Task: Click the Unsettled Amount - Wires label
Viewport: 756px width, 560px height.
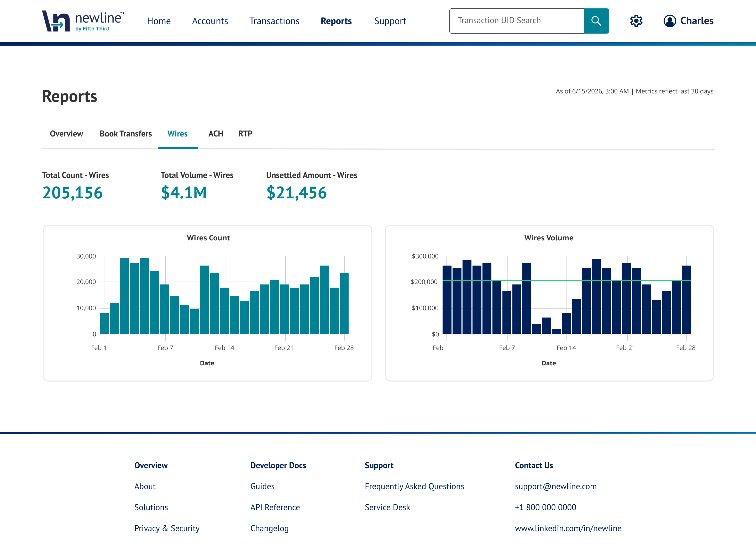Action: [x=312, y=175]
